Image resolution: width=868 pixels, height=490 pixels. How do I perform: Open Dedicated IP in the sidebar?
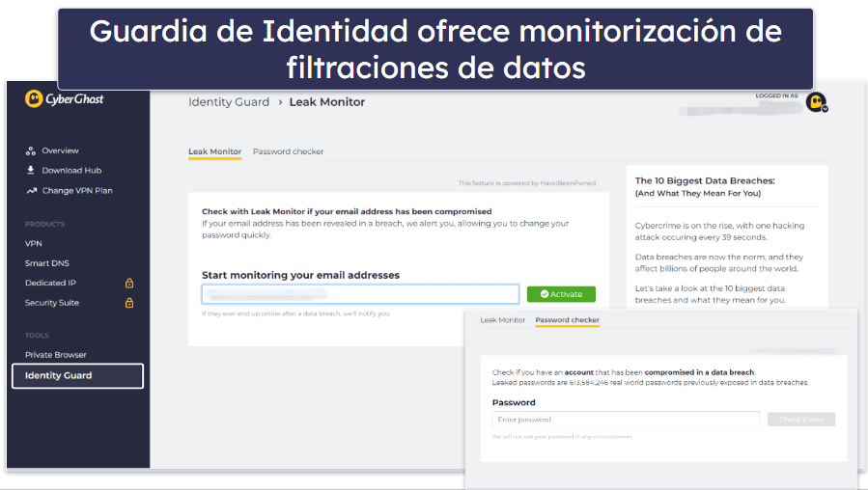pos(50,284)
